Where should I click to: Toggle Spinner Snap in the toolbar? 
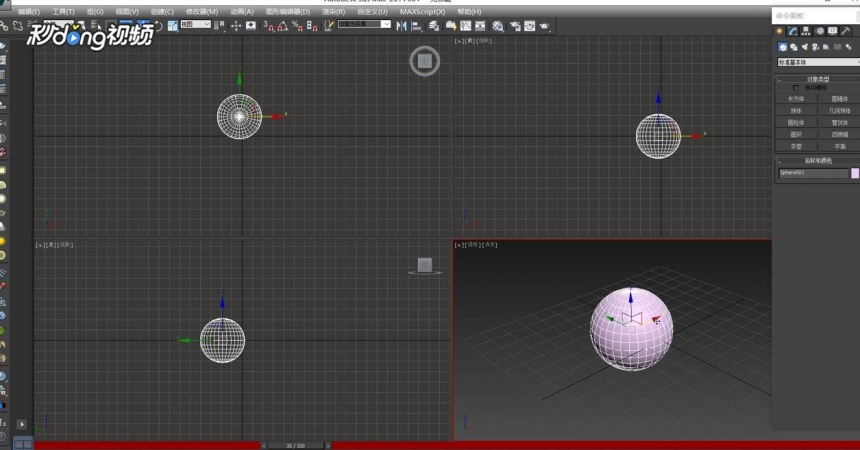click(x=312, y=26)
